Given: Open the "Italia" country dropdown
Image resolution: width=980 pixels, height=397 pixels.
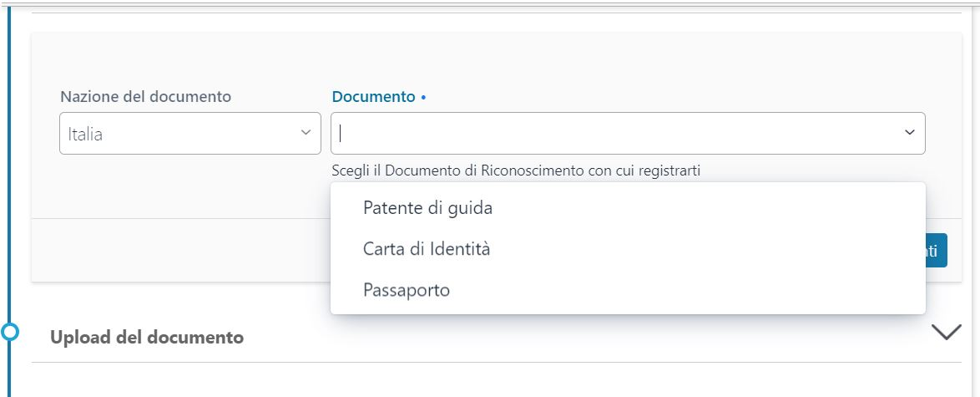Looking at the screenshot, I should coord(179,134).
